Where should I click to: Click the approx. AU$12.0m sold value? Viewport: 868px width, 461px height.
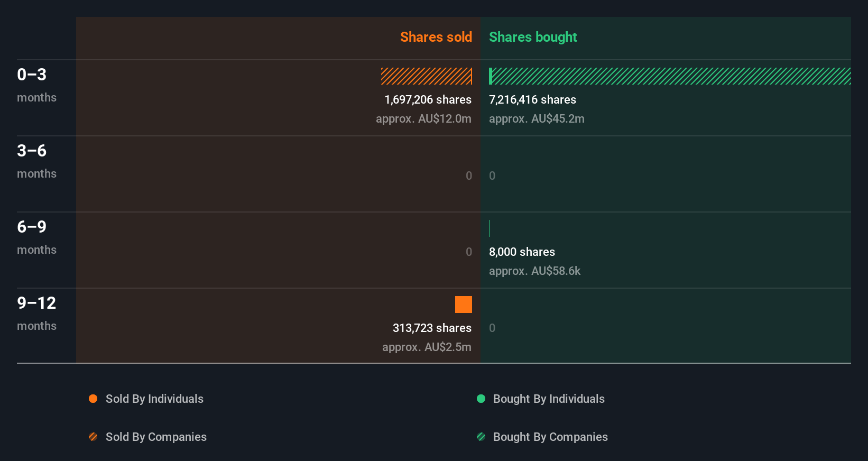coord(423,118)
